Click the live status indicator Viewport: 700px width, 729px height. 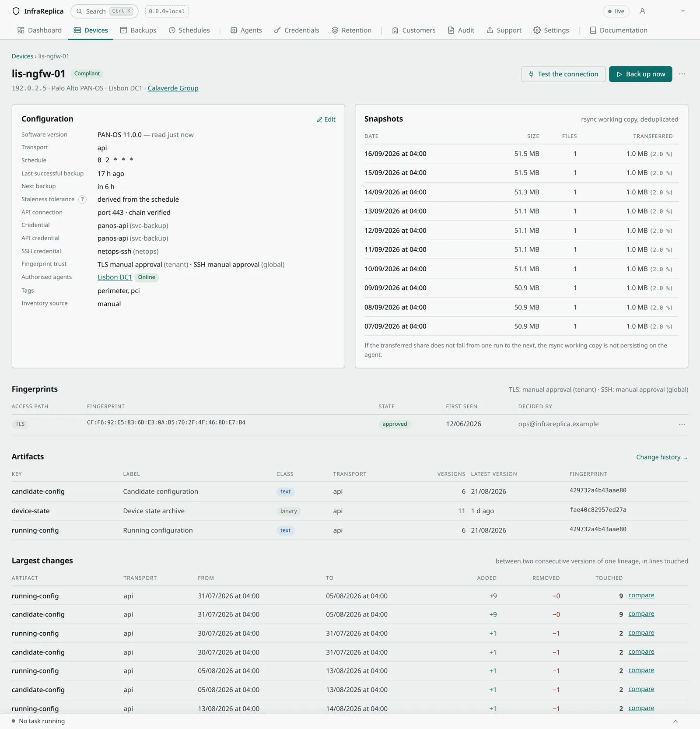[616, 11]
